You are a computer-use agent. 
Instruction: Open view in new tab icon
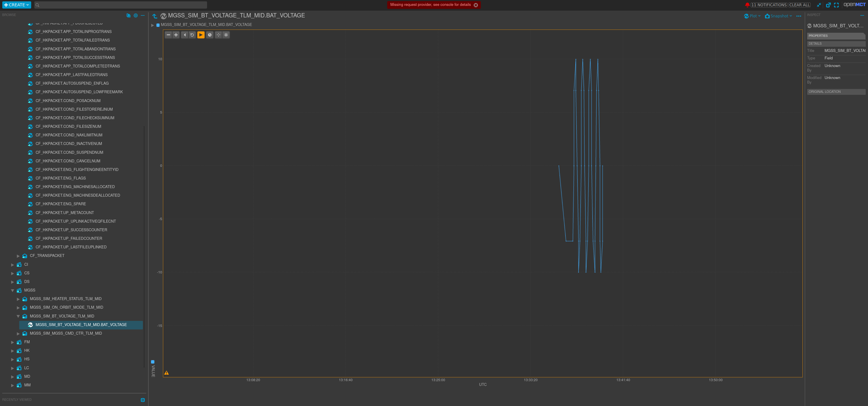point(828,5)
